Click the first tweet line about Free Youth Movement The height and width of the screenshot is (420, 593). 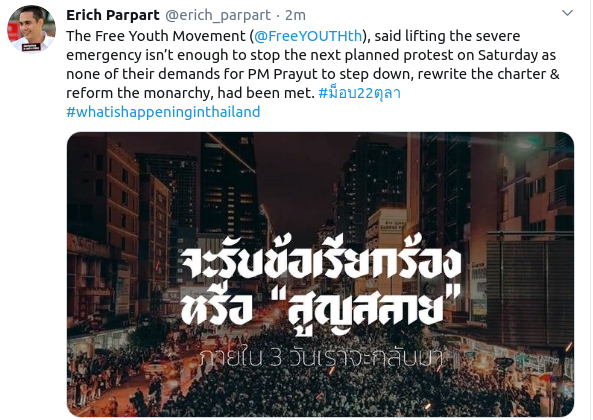pyautogui.click(x=293, y=36)
